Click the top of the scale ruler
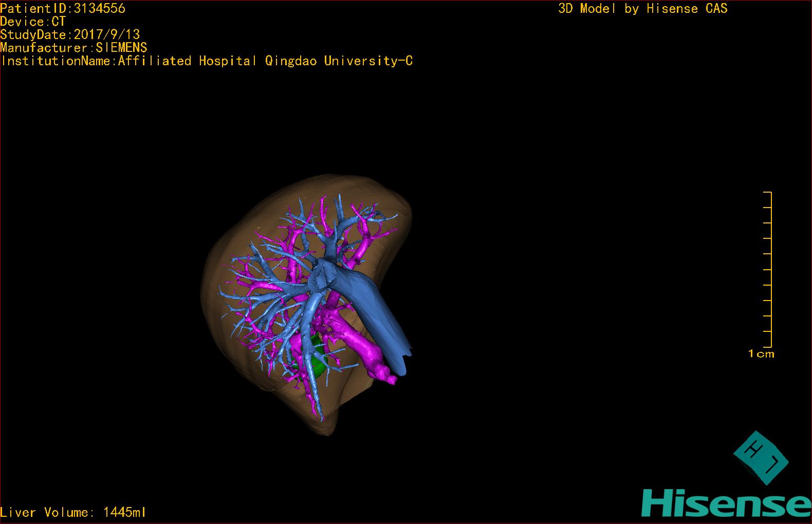 click(768, 193)
